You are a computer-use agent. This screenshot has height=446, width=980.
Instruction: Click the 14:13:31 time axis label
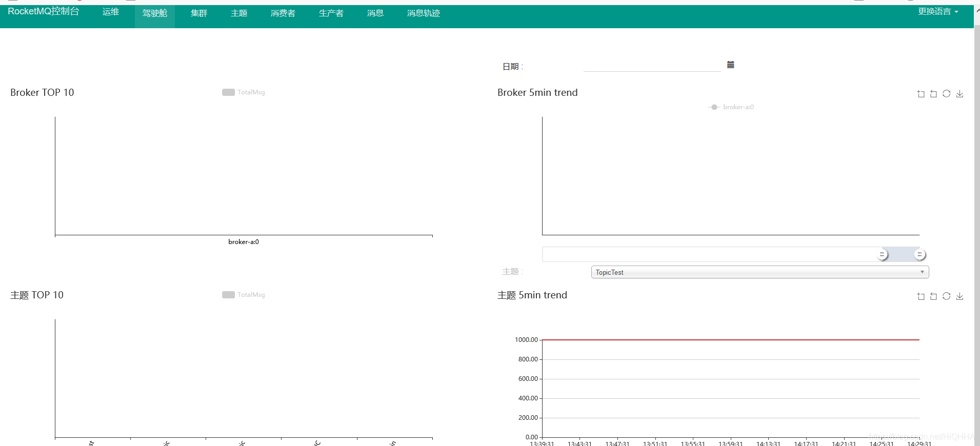(768, 443)
